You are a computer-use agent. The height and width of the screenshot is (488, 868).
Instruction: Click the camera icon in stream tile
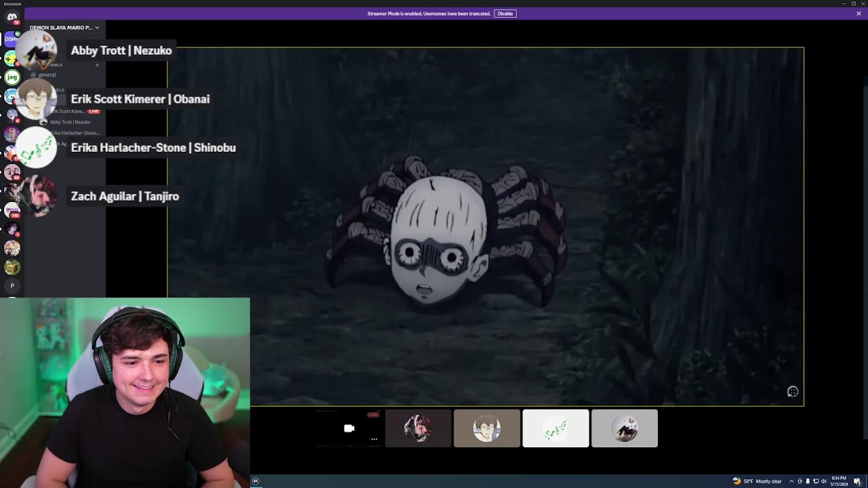pyautogui.click(x=349, y=428)
